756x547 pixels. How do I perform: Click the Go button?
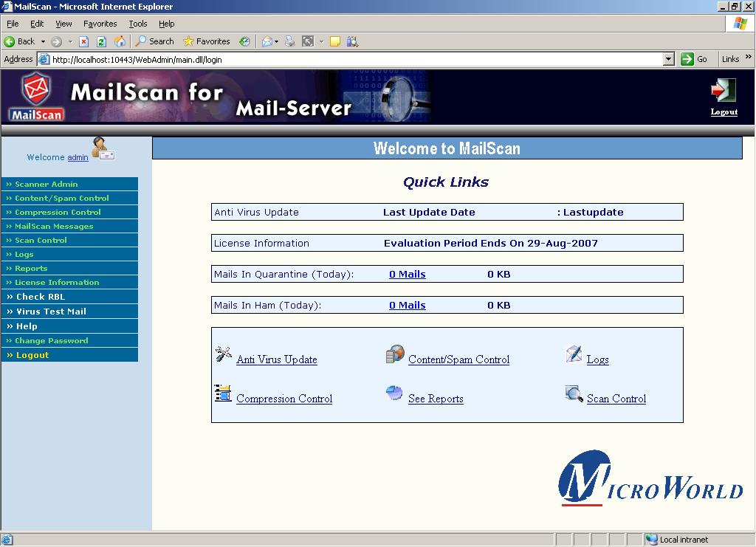coord(695,59)
